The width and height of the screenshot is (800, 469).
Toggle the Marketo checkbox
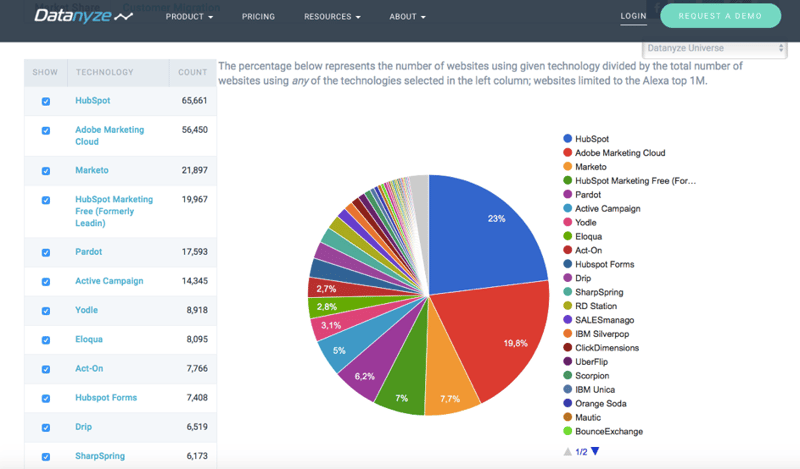(46, 171)
